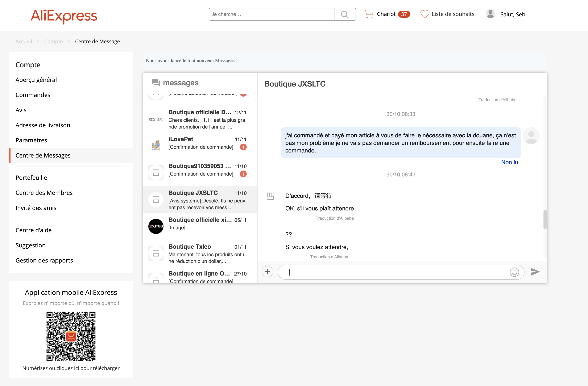
Task: Click the messages chat bubble icon
Action: click(x=156, y=83)
